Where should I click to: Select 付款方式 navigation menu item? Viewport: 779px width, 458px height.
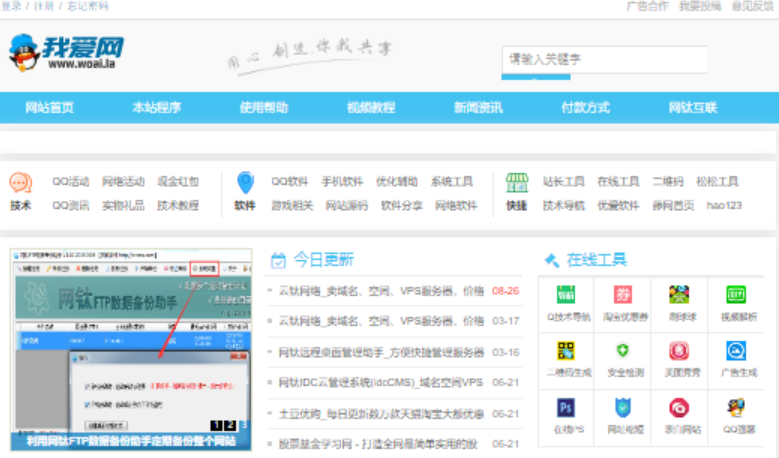[x=585, y=108]
